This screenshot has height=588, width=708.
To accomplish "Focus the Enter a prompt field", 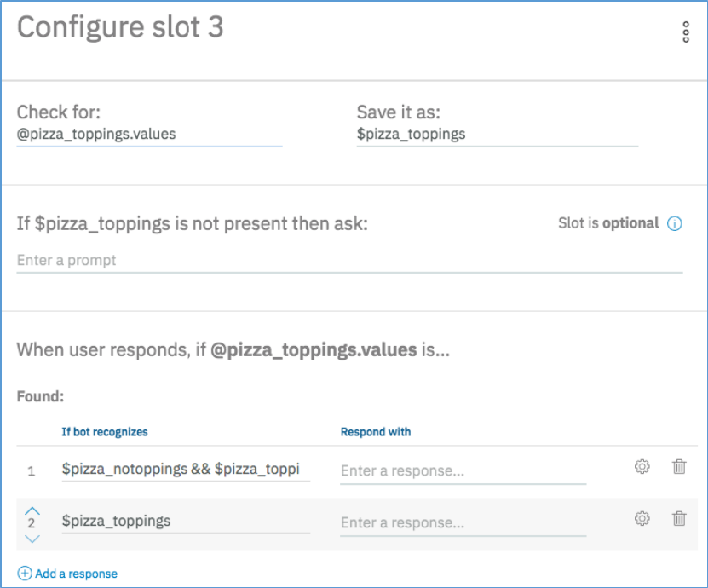I will (x=349, y=261).
